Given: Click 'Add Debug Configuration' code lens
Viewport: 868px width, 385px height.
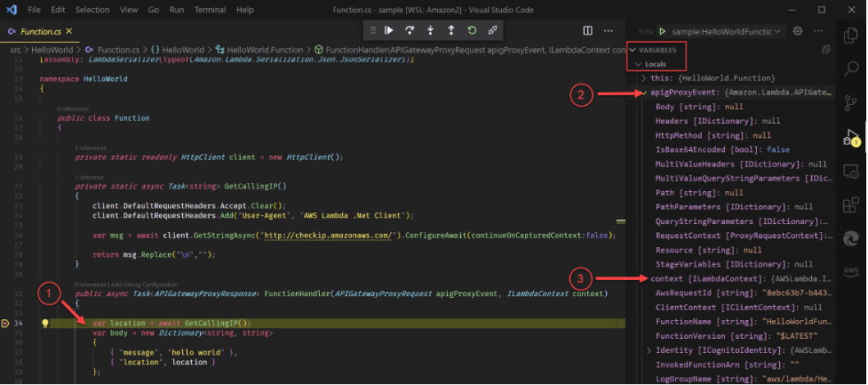Looking at the screenshot, I should tap(146, 285).
